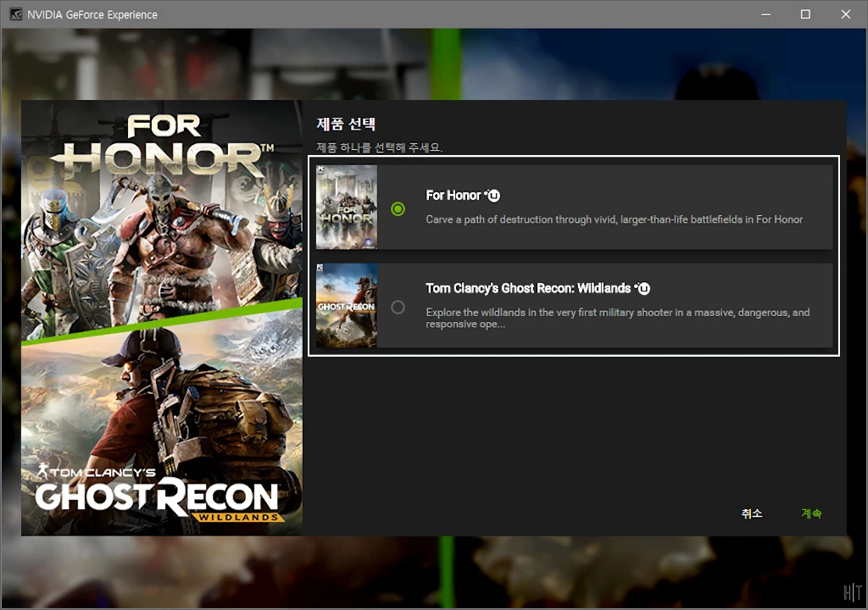The width and height of the screenshot is (868, 610).
Task: Click the Uplay icon beside Ghost Recon: Wildlands
Action: tap(643, 288)
